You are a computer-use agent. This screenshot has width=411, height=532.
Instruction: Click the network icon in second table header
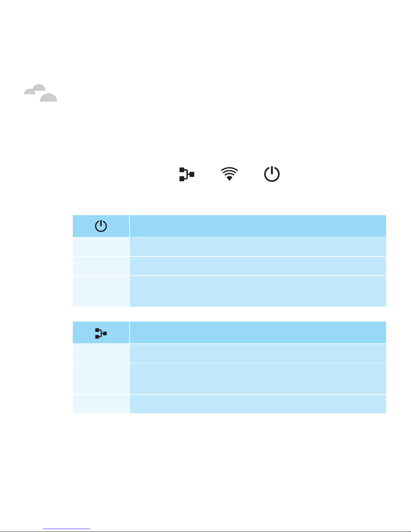coord(101,333)
